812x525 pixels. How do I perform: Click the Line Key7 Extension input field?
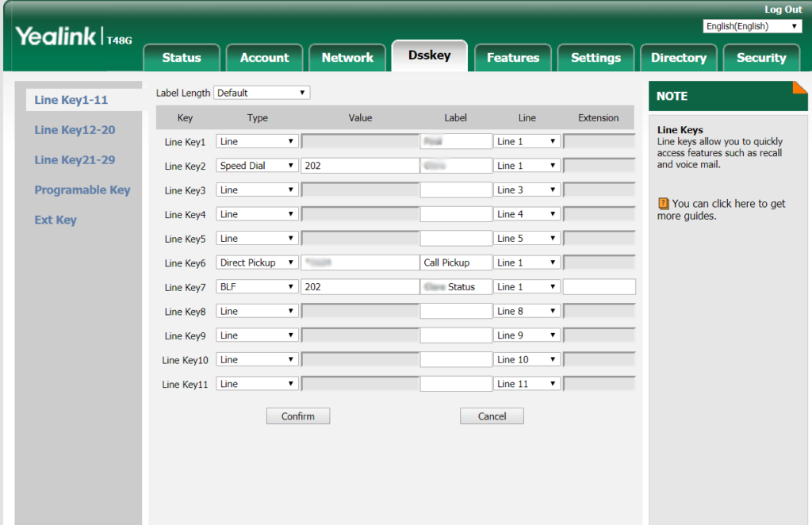[599, 287]
